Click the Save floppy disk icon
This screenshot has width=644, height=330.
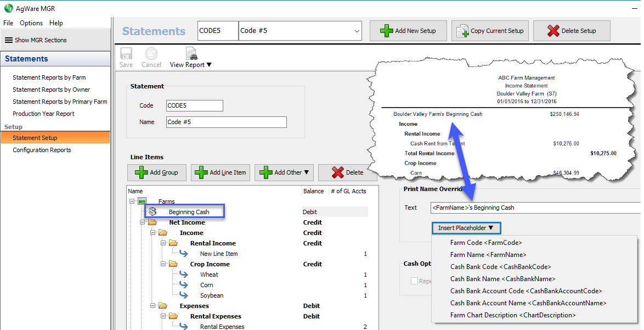click(126, 54)
